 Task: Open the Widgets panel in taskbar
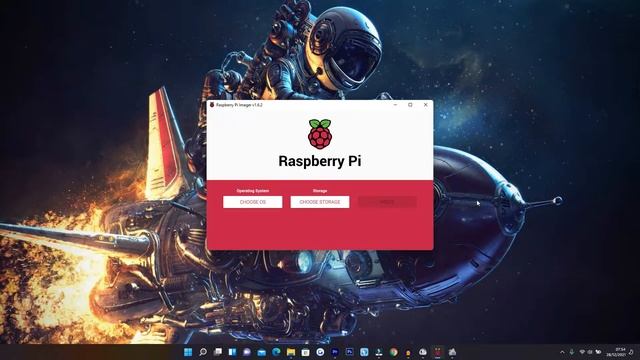[x=232, y=352]
